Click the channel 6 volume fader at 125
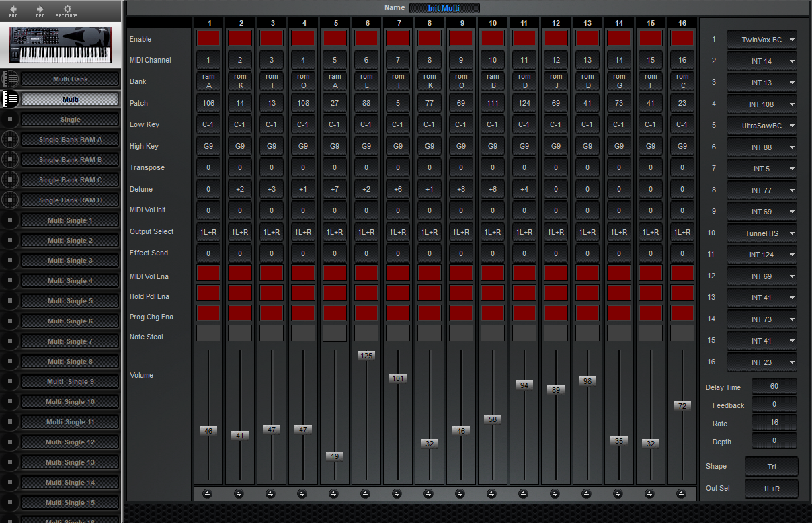The height and width of the screenshot is (523, 812). 366,355
